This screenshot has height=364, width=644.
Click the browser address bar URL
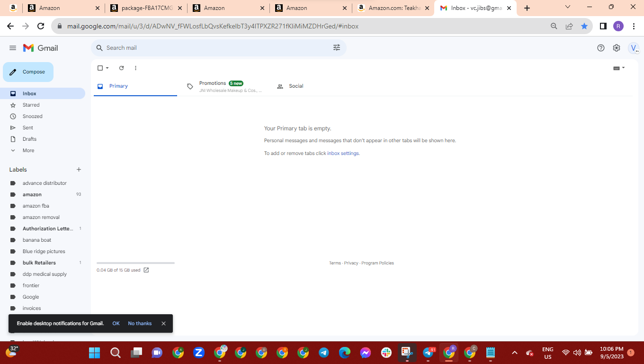213,27
